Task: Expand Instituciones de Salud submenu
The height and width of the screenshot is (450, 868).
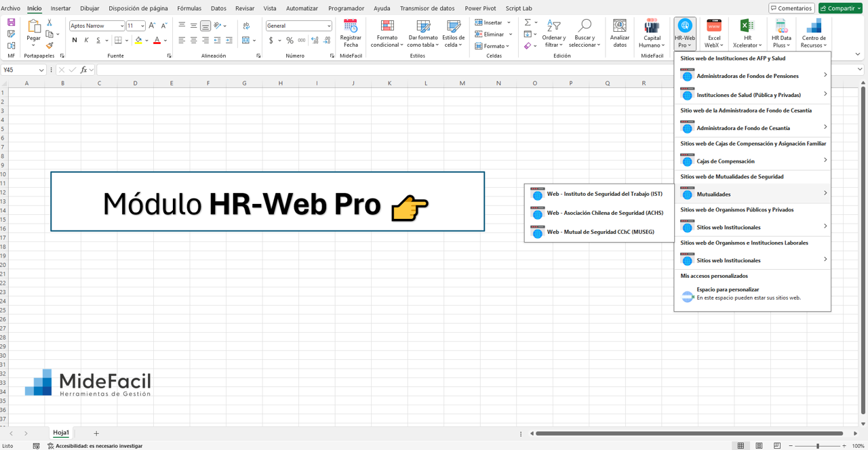Action: click(x=753, y=95)
